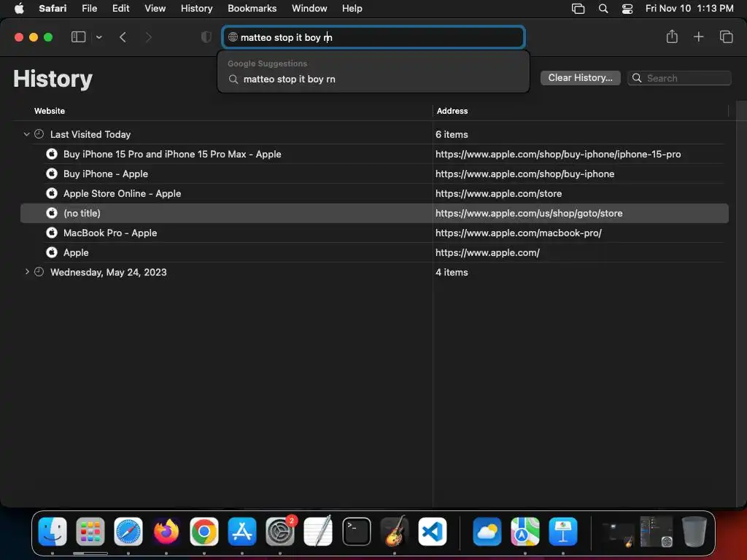Open the History menu

[x=196, y=8]
